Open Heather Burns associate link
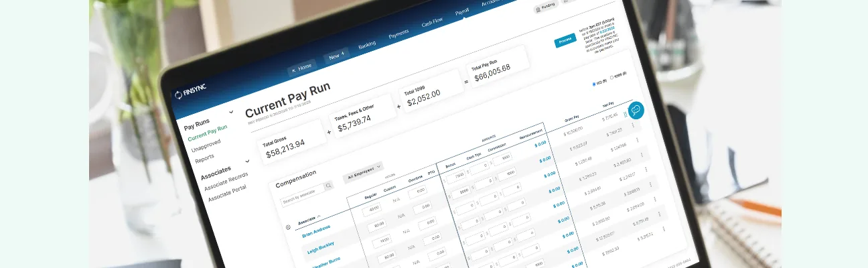The height and width of the screenshot is (268, 868). pos(325,261)
